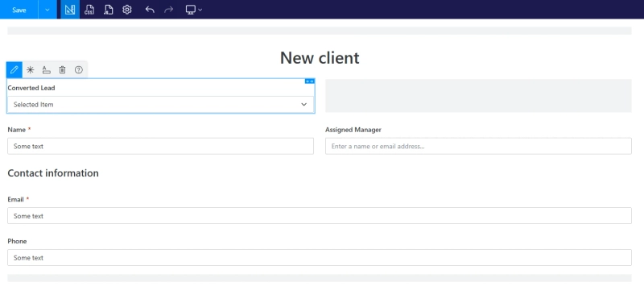Open the CSS file editor
644x299 pixels.
click(89, 10)
